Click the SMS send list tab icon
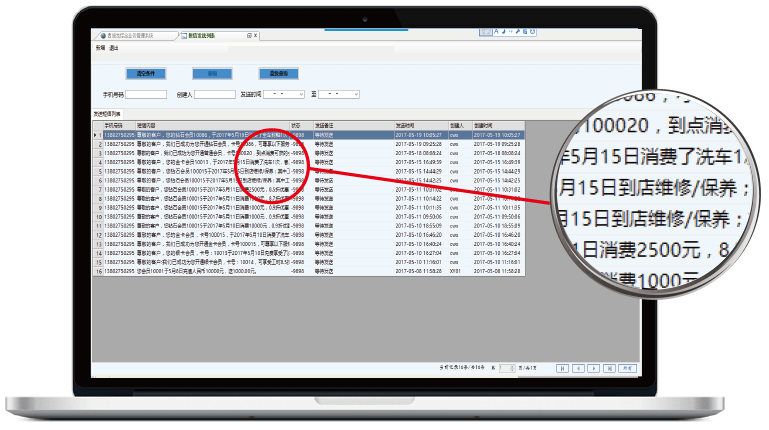Viewport: 769px width, 430px height. click(x=184, y=35)
